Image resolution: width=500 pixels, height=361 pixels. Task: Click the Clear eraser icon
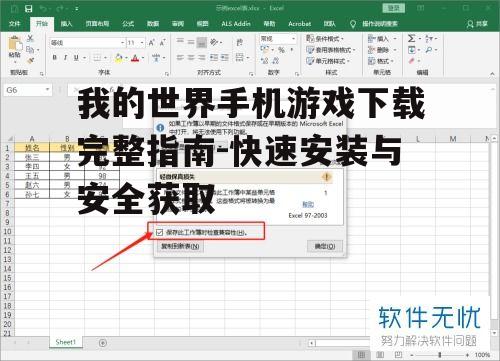tap(412, 61)
